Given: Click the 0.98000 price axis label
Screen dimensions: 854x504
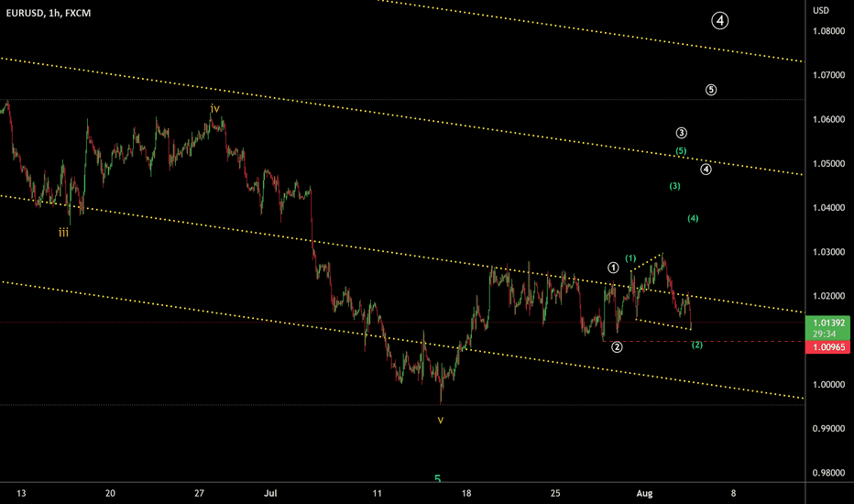Looking at the screenshot, I should [829, 473].
